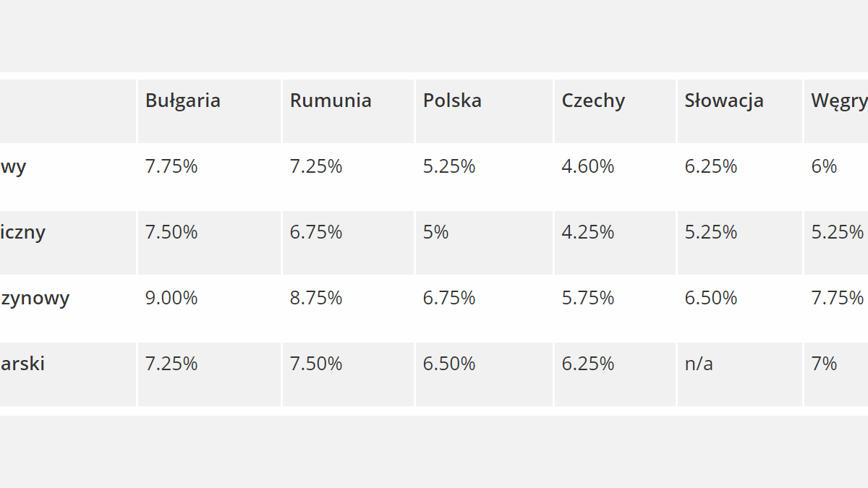Click the 4.60% cell under Czechy
Image resolution: width=868 pixels, height=488 pixels.
click(587, 166)
